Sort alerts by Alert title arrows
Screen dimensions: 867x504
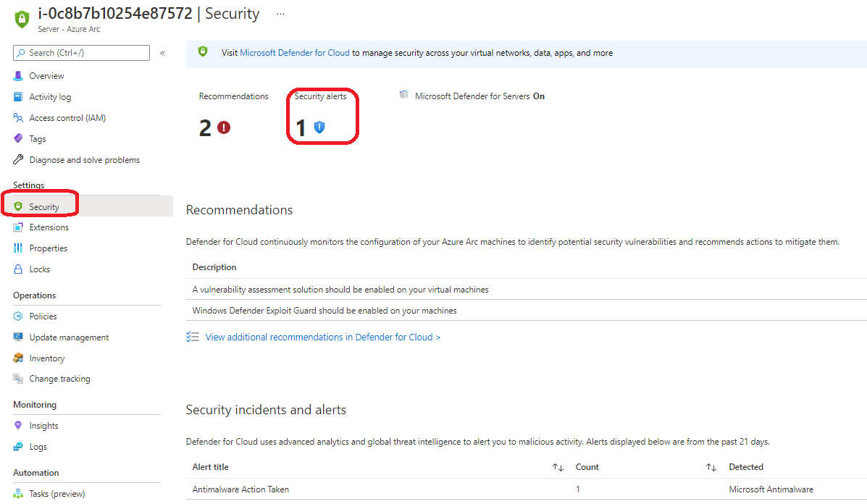pos(558,468)
